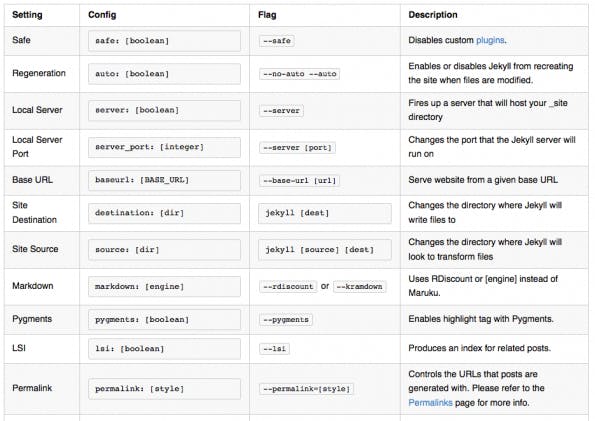The width and height of the screenshot is (595, 421).
Task: Click the safe: [boolean] config code box
Action: tap(164, 41)
